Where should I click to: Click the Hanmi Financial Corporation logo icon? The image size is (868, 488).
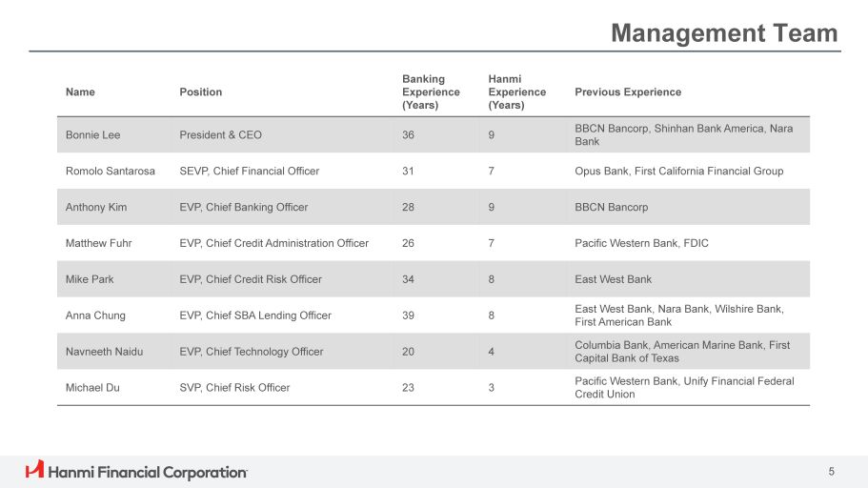pos(34,469)
